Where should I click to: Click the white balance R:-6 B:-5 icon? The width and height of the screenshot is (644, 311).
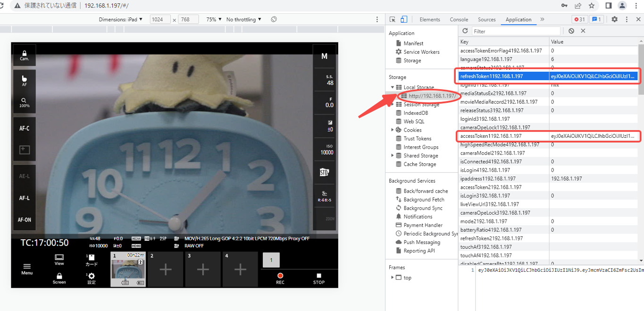(x=324, y=196)
